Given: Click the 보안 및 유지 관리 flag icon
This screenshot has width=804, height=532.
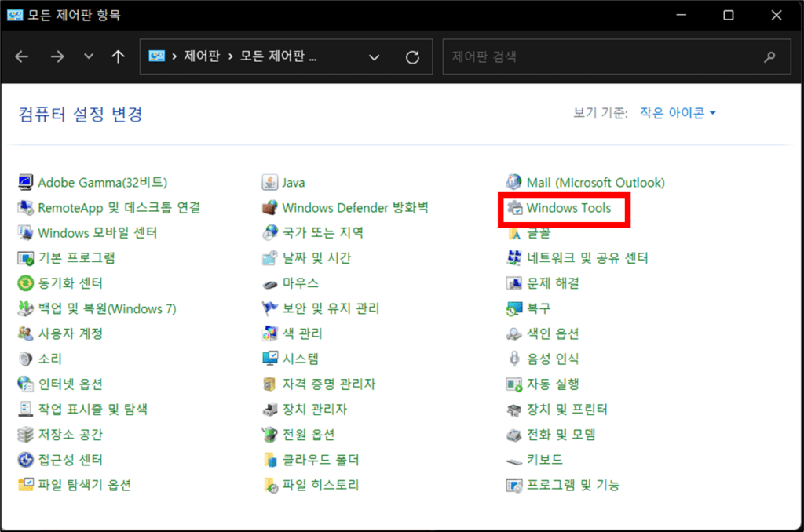Looking at the screenshot, I should click(270, 308).
